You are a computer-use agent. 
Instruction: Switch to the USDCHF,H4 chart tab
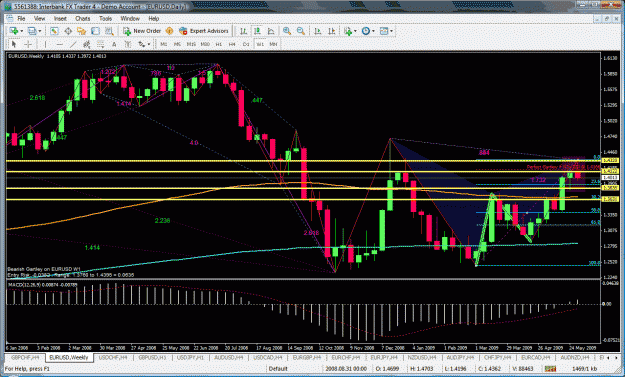tap(113, 357)
